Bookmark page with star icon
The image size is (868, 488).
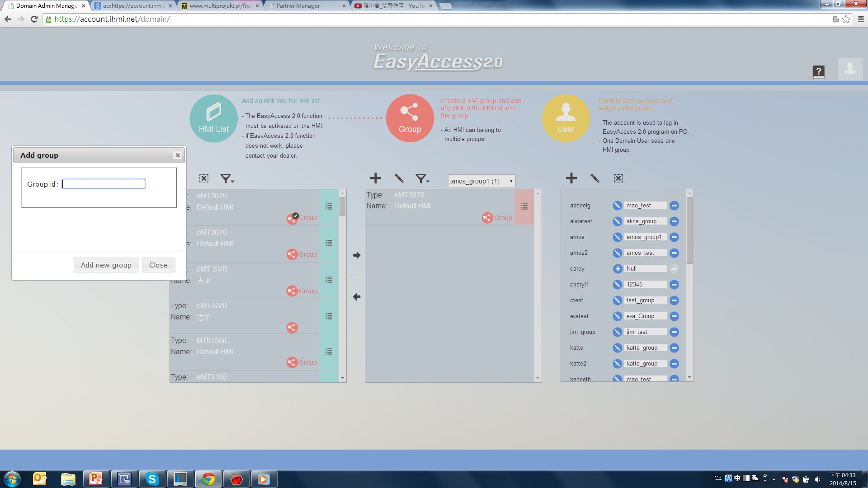point(846,19)
